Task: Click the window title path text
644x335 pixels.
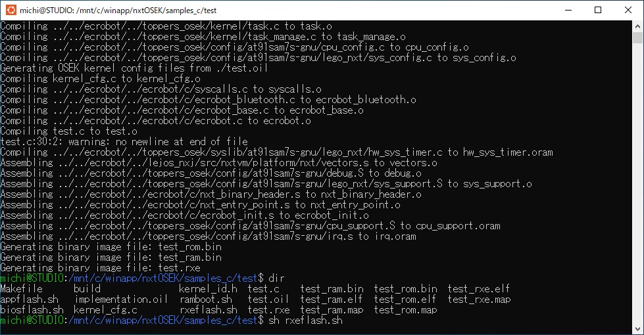Action: click(x=118, y=11)
